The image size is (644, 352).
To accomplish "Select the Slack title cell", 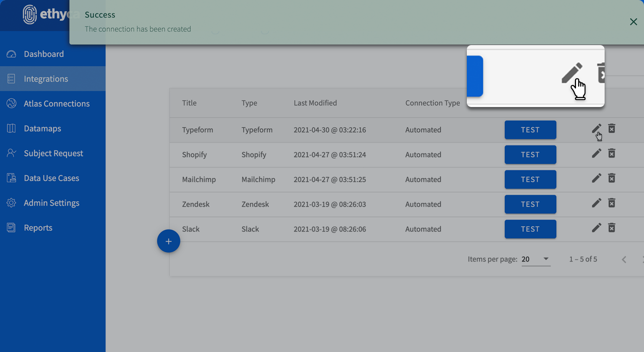I will coord(191,230).
